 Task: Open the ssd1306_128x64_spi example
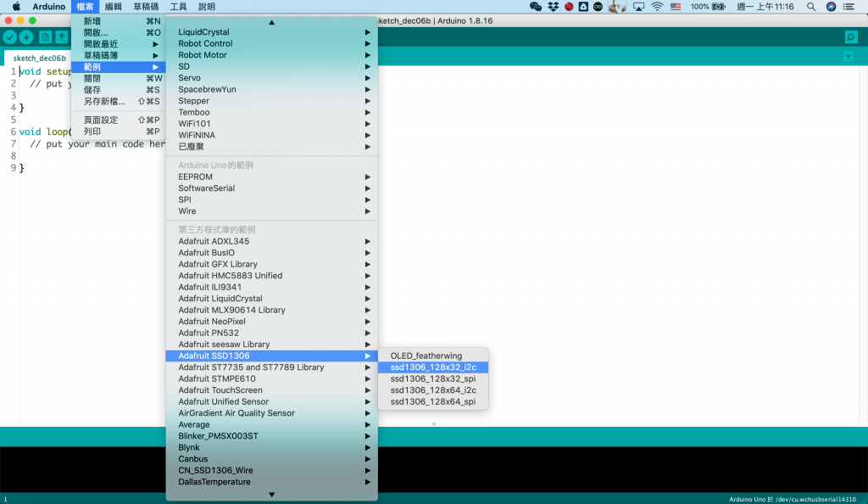point(433,401)
